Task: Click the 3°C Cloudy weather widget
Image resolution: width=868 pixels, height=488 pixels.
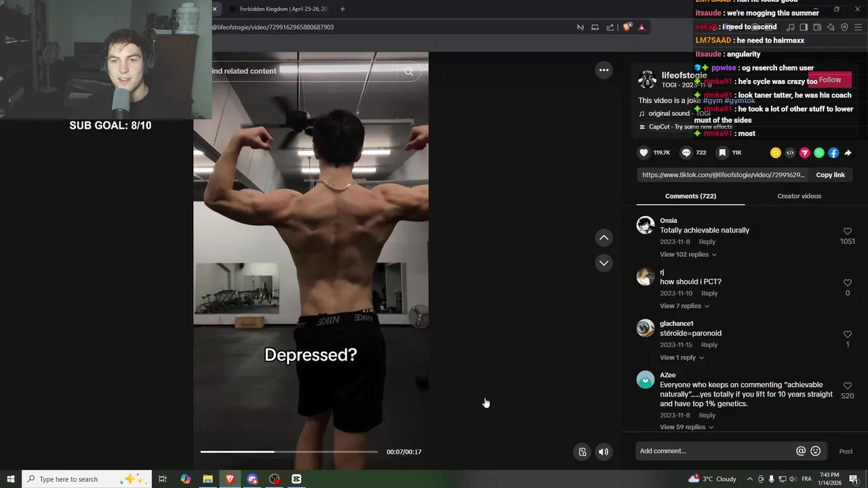Action: [712, 479]
